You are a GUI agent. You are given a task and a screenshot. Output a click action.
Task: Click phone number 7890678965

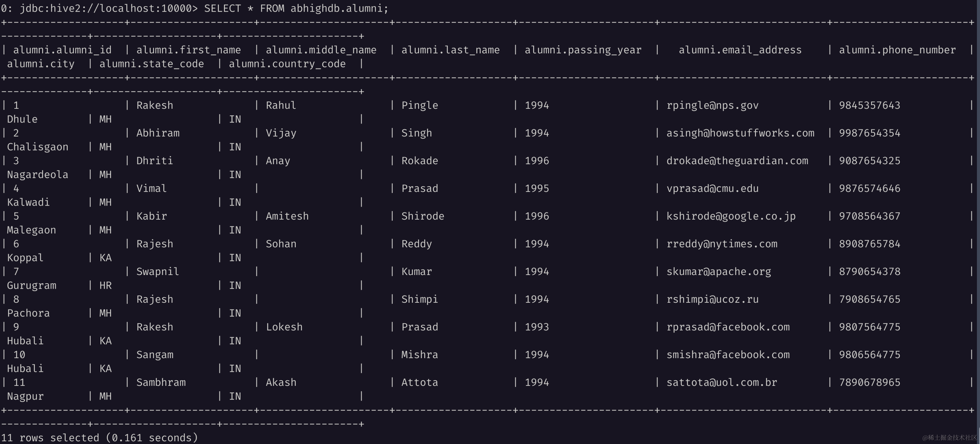(x=870, y=382)
